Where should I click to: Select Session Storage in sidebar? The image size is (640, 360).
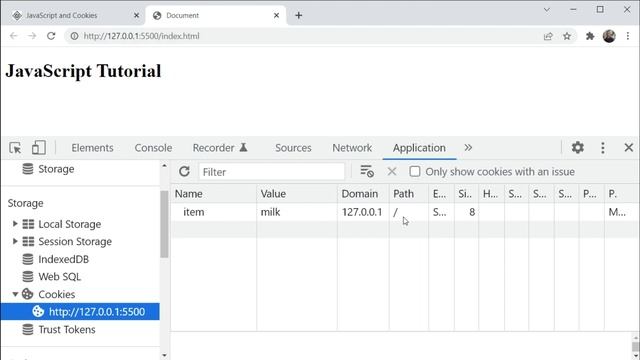point(75,242)
